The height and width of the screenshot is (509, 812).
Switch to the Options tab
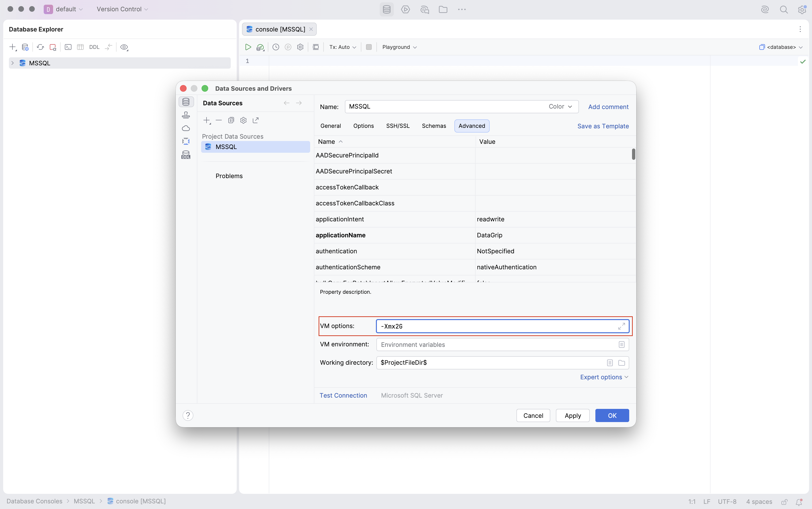pyautogui.click(x=363, y=126)
